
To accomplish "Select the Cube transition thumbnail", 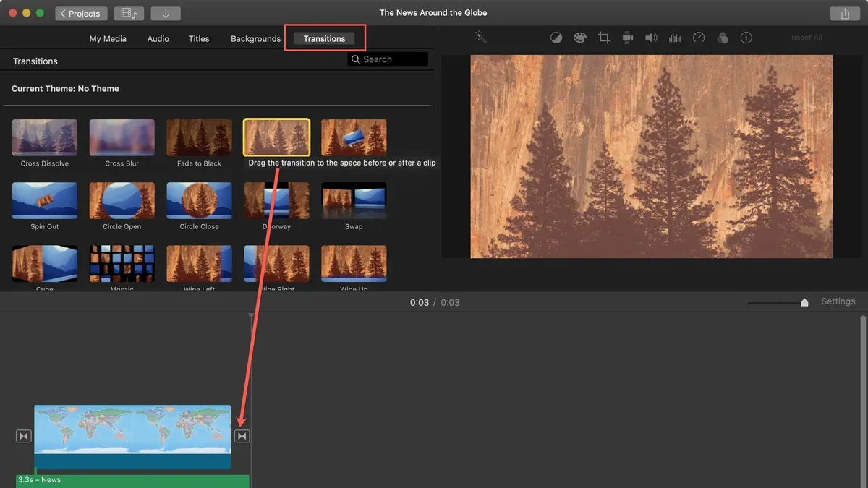I will (x=45, y=264).
